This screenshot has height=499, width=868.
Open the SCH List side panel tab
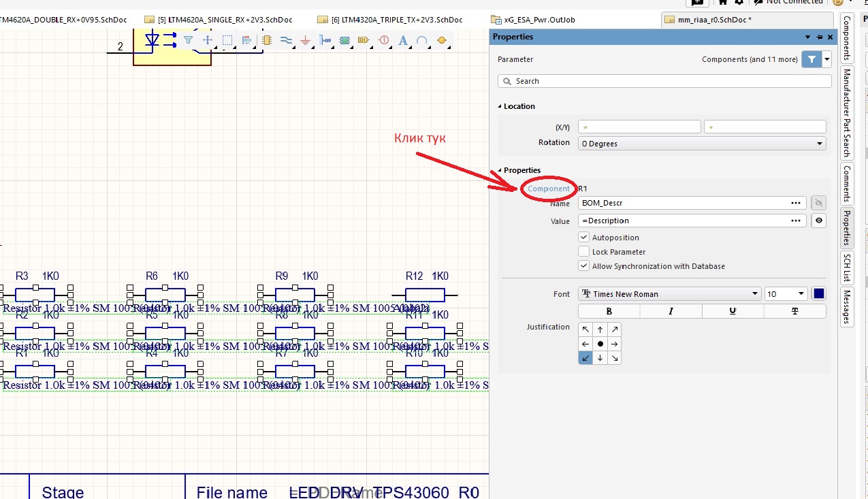point(847,267)
